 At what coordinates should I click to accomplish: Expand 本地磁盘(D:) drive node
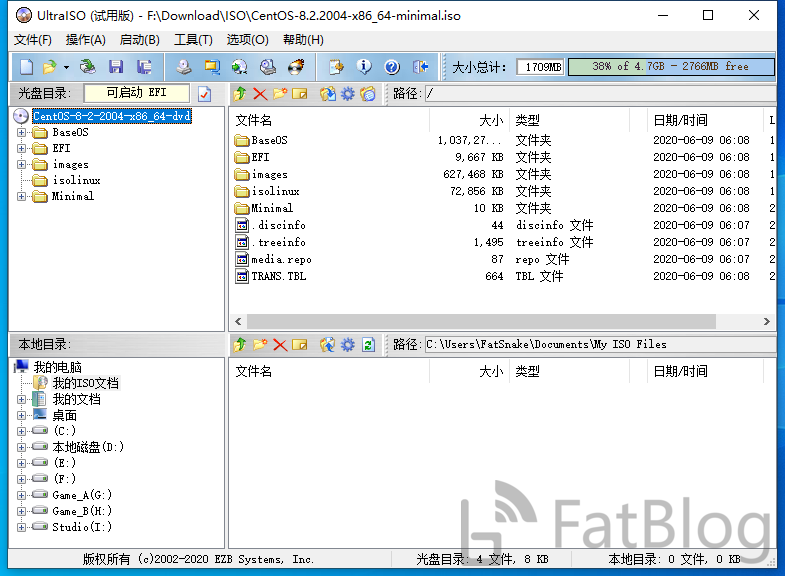tap(21, 447)
